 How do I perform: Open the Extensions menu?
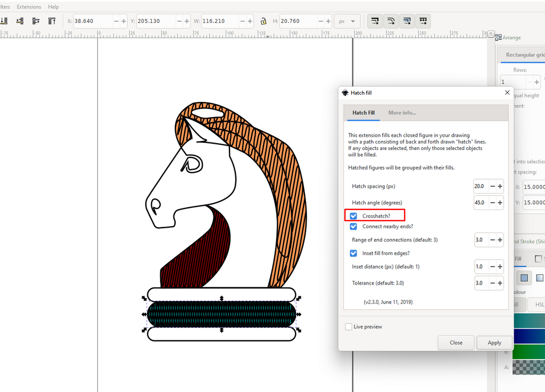[29, 7]
